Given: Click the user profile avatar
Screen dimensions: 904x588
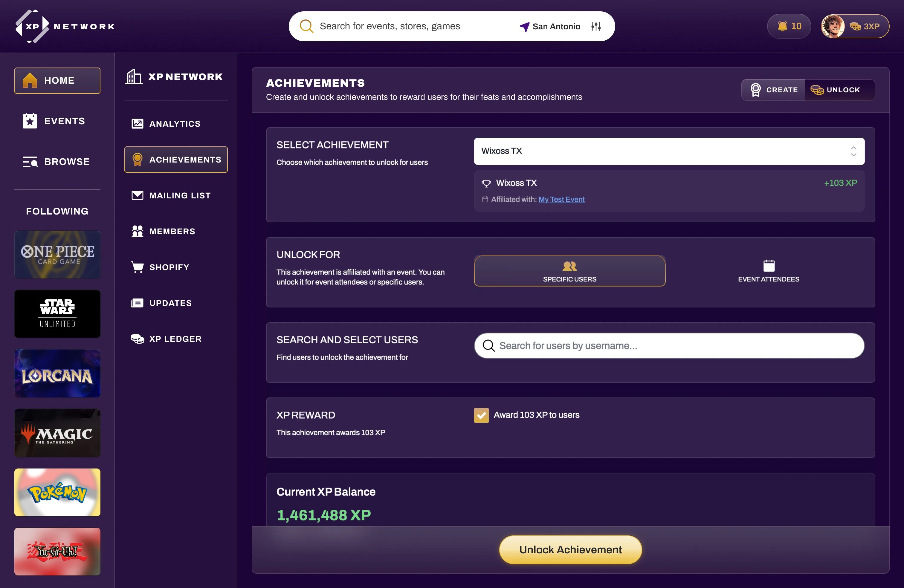Looking at the screenshot, I should coord(833,26).
